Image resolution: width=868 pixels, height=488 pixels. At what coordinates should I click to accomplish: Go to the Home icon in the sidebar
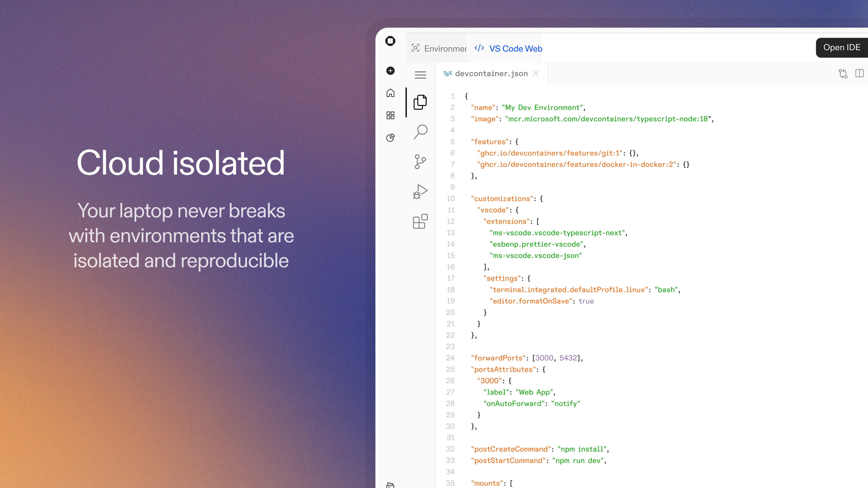point(390,93)
